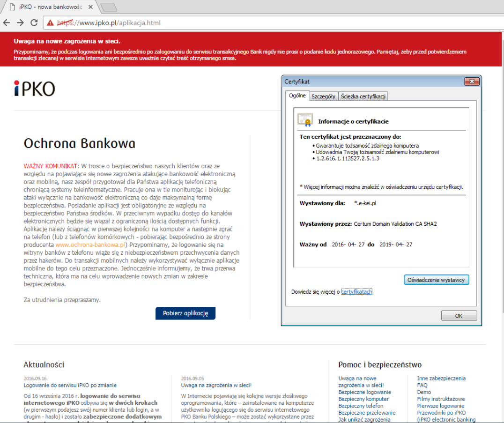
Task: Select the iPKO - nowa bankowość tab
Action: point(51,7)
